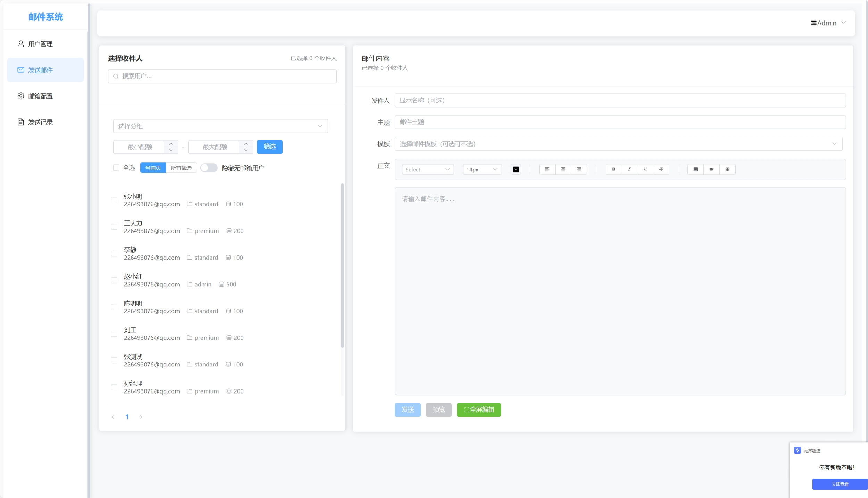Screen dimensions: 868x498
Task: Click 立即查看 in the update notification
Action: [840, 484]
